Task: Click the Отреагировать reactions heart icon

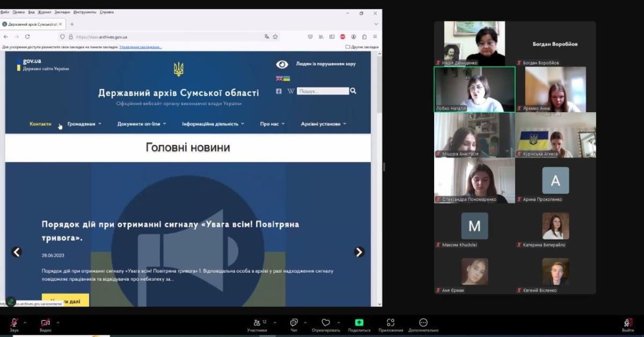Action: pos(325,323)
